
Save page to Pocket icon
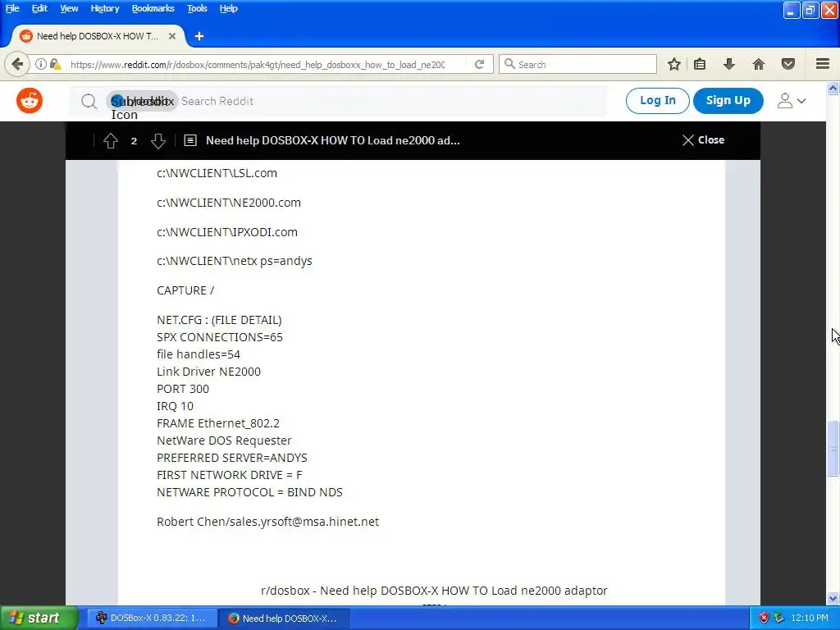coord(788,64)
